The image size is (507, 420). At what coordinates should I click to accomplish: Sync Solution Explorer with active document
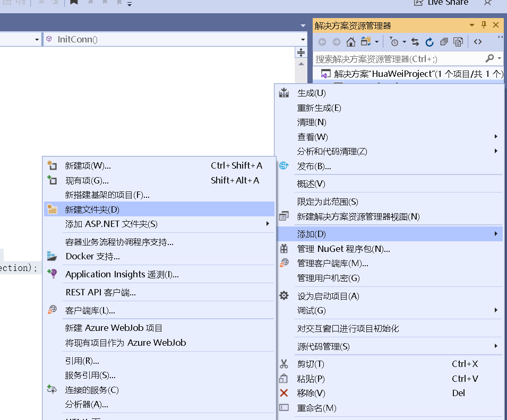point(415,41)
